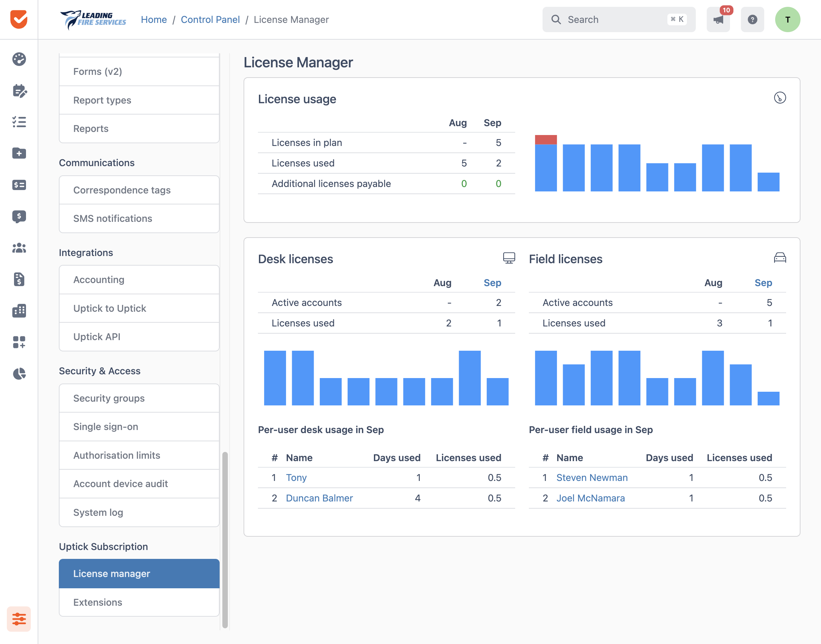
Task: Click the Search input field
Action: coord(619,19)
